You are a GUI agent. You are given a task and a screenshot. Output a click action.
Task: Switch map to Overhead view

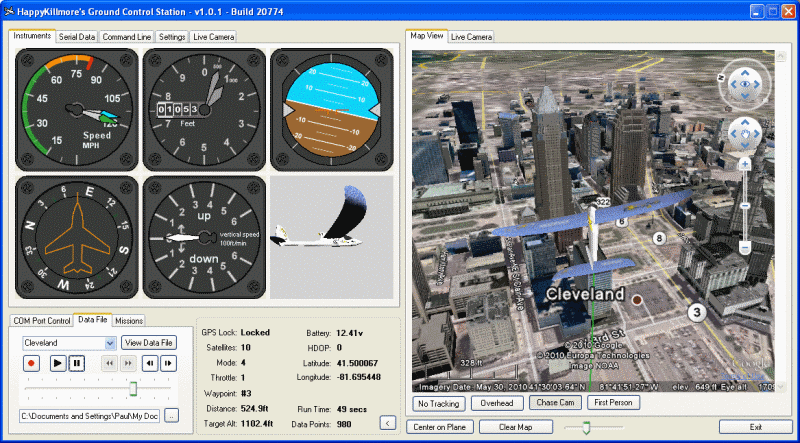[497, 403]
